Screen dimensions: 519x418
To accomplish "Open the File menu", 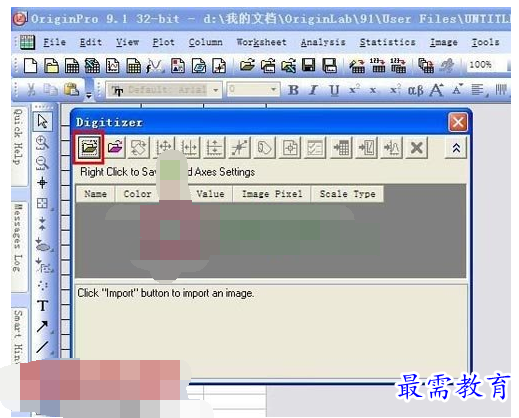I will [55, 42].
